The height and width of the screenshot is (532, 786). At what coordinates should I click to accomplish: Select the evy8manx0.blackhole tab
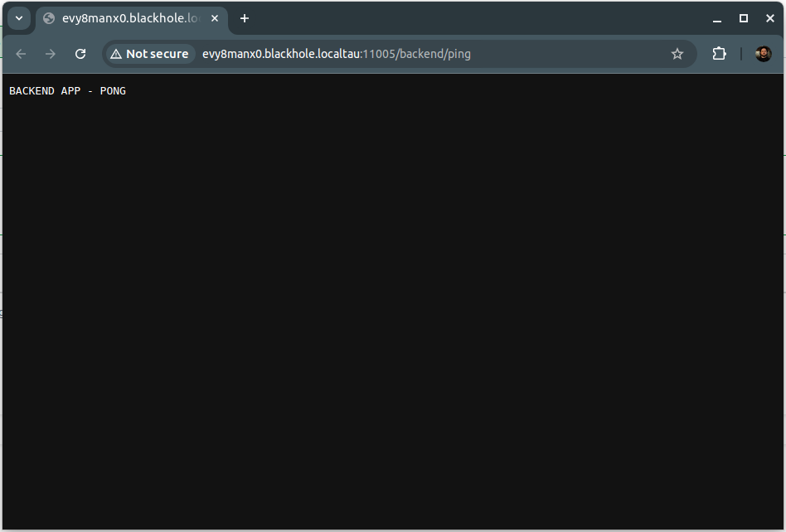[129, 18]
